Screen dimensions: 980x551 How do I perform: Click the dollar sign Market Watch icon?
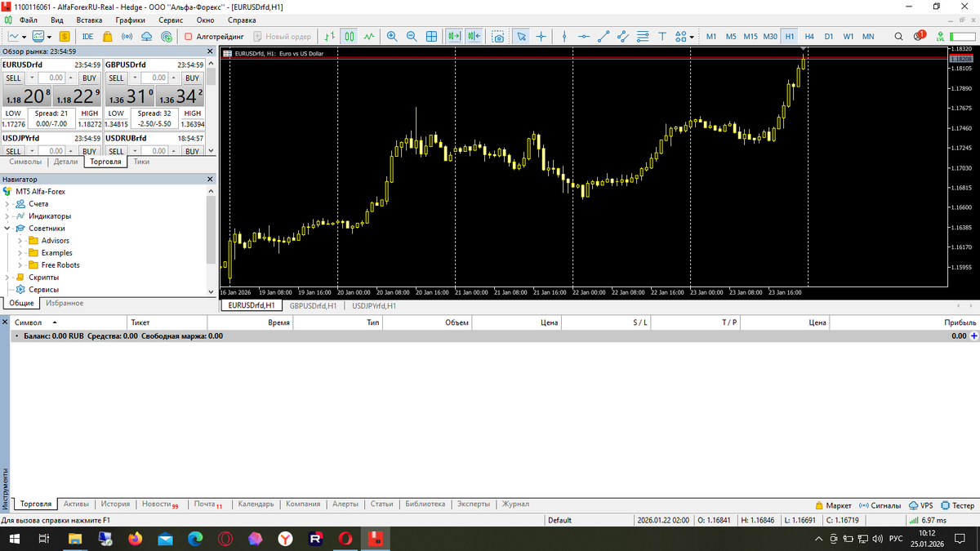[64, 37]
